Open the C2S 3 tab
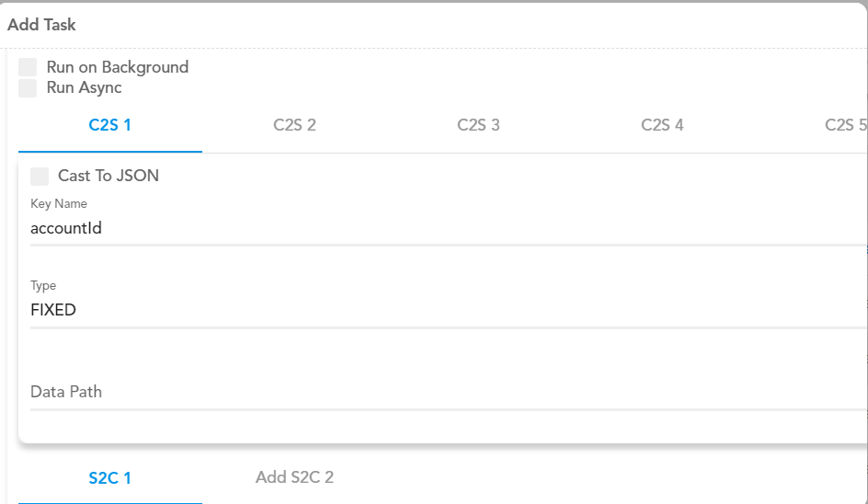The image size is (868, 504). tap(478, 125)
